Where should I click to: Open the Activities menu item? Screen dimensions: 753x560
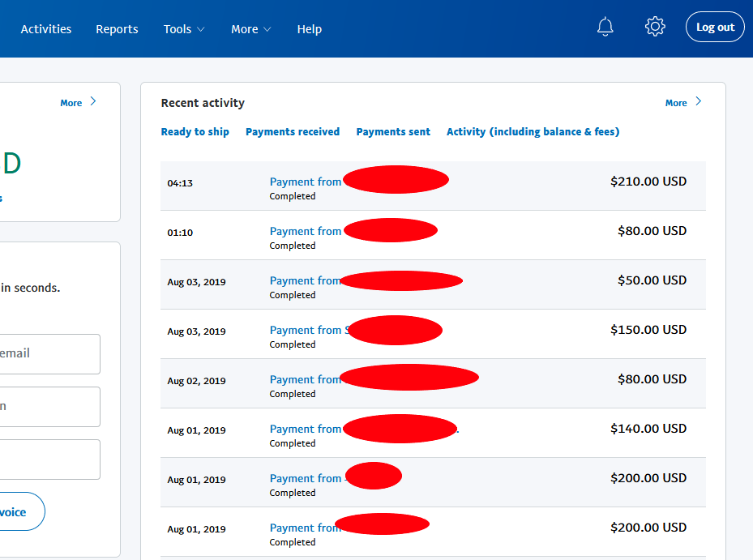46,29
